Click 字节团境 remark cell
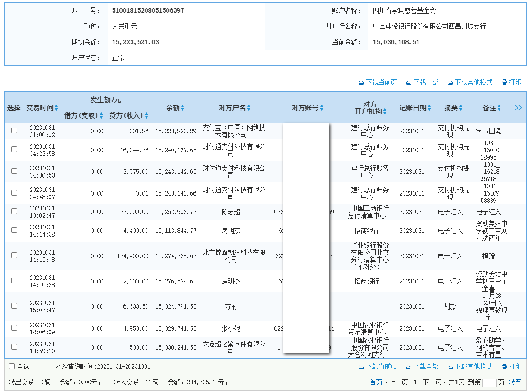532x392 pixels. click(x=488, y=131)
